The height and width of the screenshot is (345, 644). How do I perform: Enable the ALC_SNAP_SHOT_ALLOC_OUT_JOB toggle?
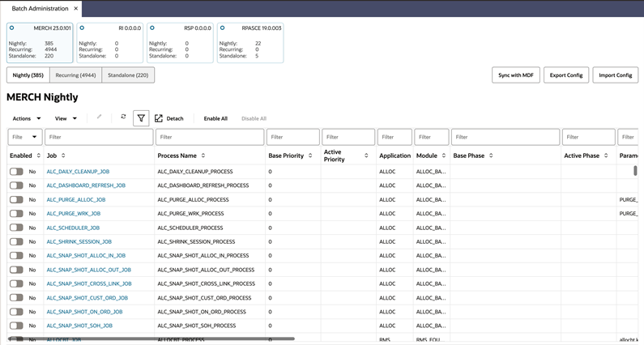click(x=16, y=270)
